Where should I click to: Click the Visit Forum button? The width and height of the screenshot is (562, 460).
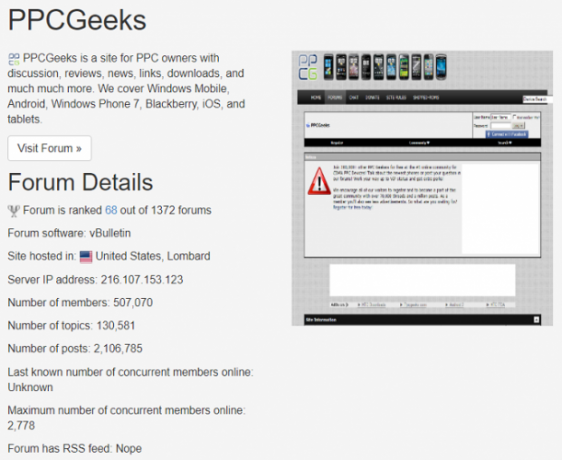(49, 148)
